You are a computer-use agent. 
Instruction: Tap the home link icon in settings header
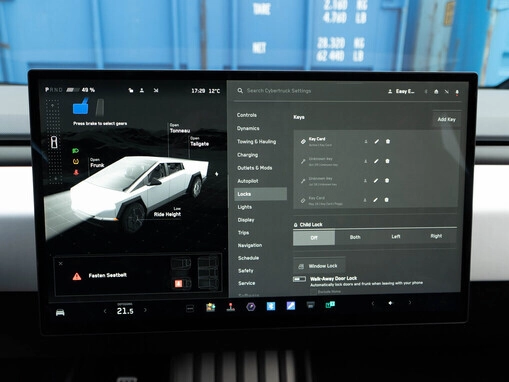pos(436,92)
